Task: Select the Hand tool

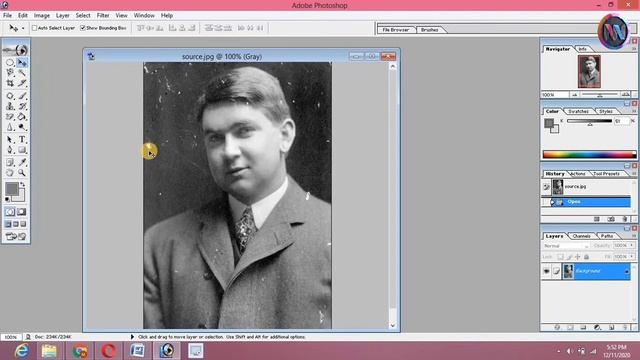Action: (10, 173)
